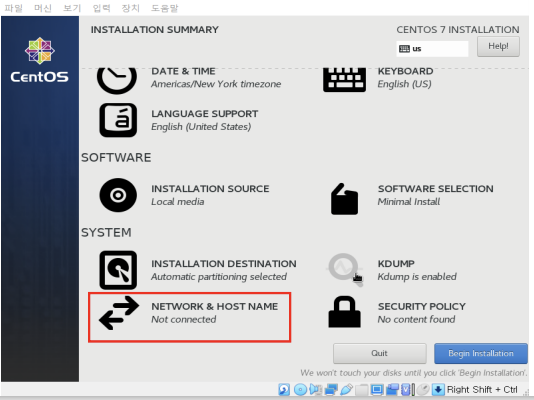Open the 도움말 menu
Image resolution: width=534 pixels, height=400 pixels.
point(164,8)
